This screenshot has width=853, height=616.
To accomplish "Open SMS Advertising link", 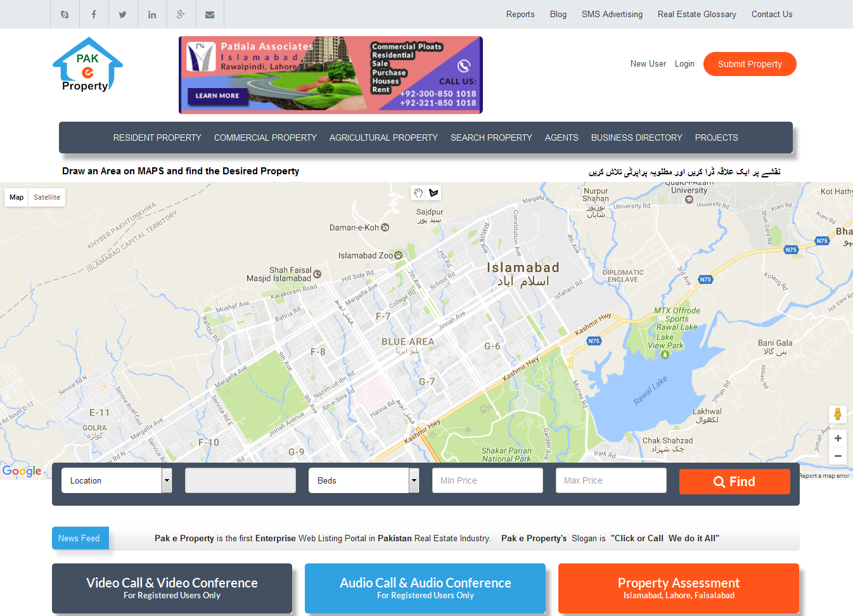I will click(612, 14).
